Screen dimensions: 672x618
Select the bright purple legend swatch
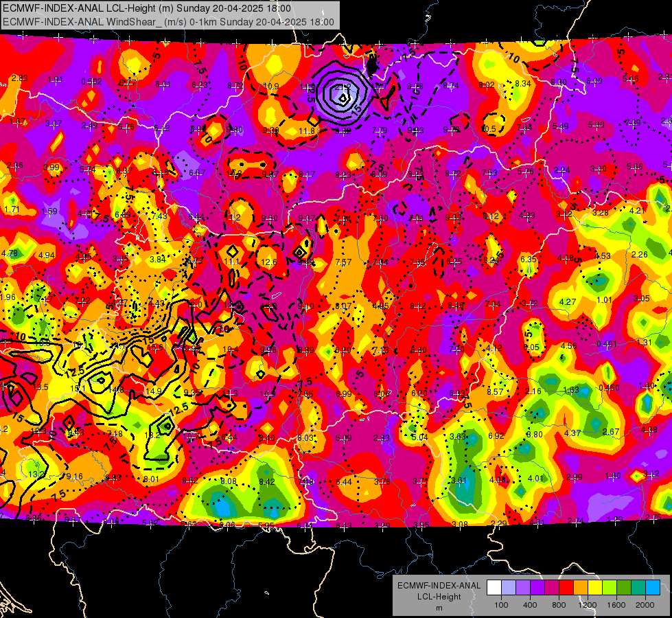(537, 588)
